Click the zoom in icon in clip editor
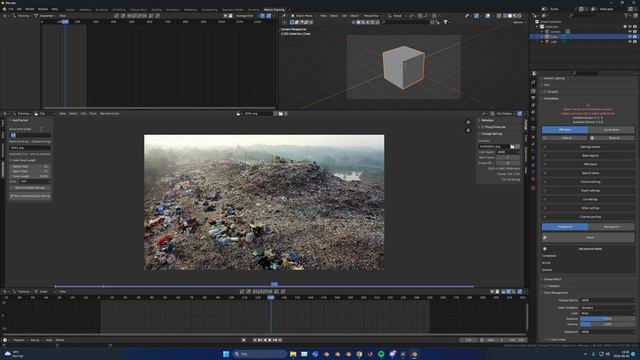The image size is (640, 360). [468, 122]
